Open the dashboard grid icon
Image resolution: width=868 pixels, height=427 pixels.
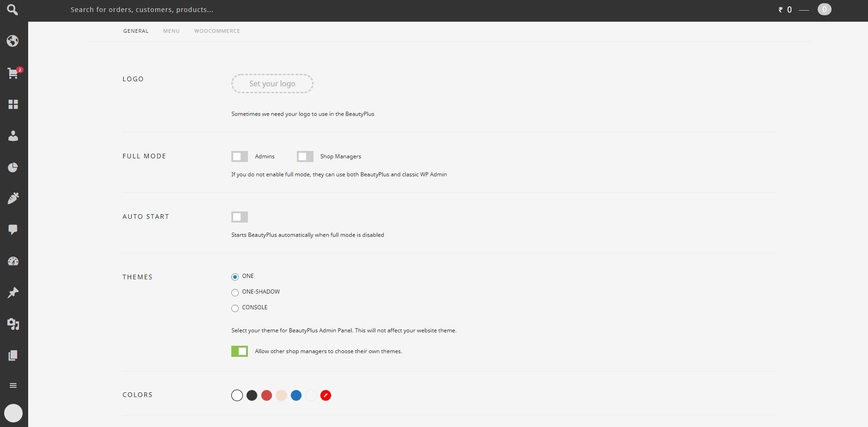[x=13, y=104]
